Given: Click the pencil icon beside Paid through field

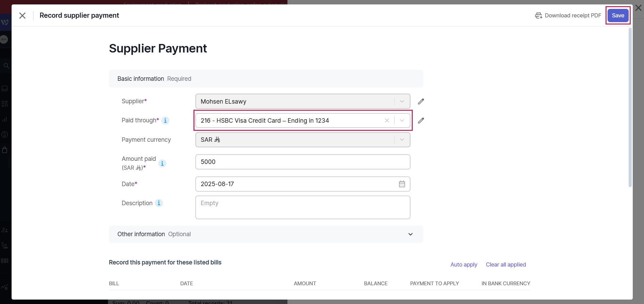Looking at the screenshot, I should point(421,121).
